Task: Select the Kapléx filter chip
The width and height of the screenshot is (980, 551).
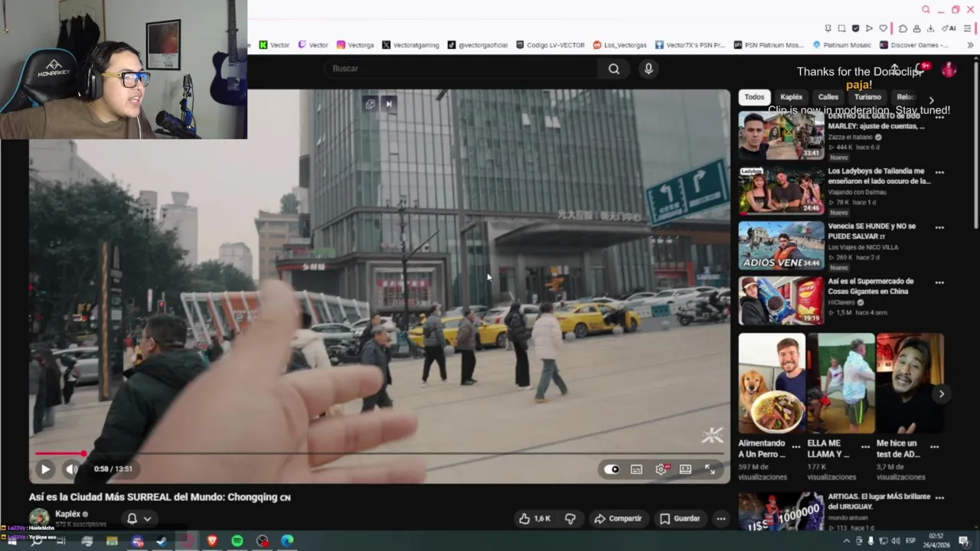Action: click(x=791, y=97)
